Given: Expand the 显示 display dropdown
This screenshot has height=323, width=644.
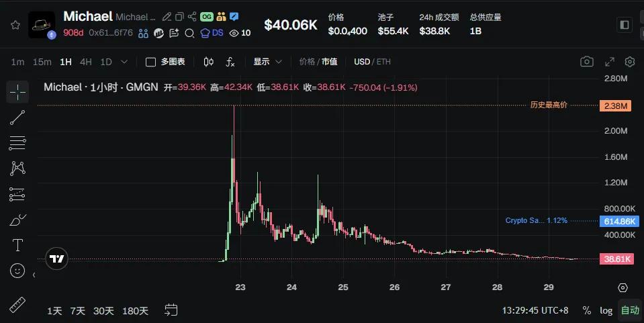Looking at the screenshot, I should tap(267, 62).
